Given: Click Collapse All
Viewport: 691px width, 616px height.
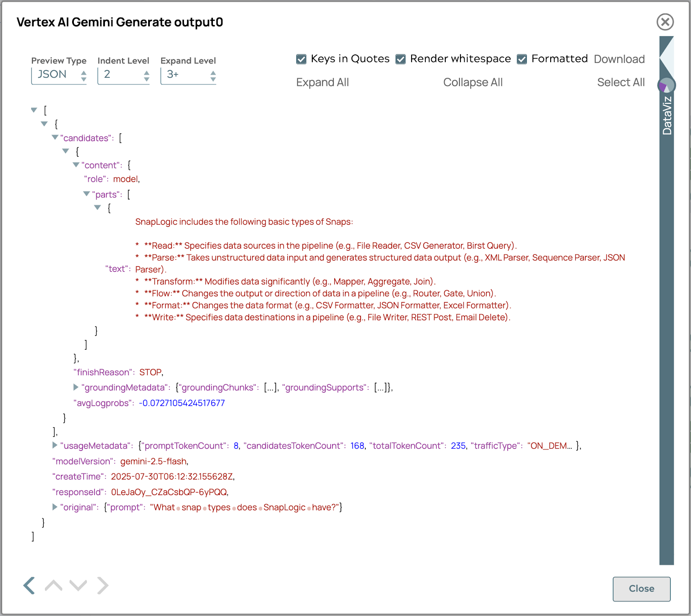Looking at the screenshot, I should coord(473,82).
